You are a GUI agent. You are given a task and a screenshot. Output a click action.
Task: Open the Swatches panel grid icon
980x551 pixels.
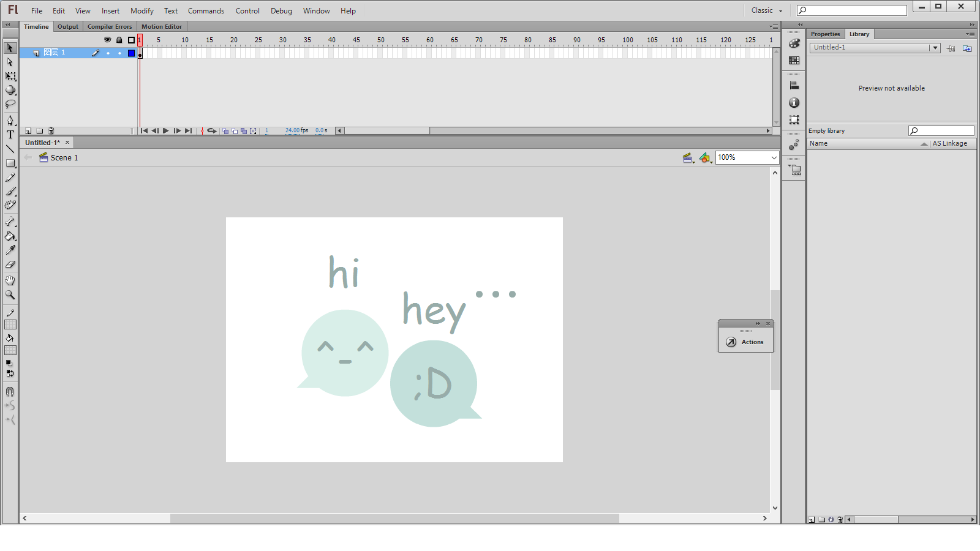(794, 60)
